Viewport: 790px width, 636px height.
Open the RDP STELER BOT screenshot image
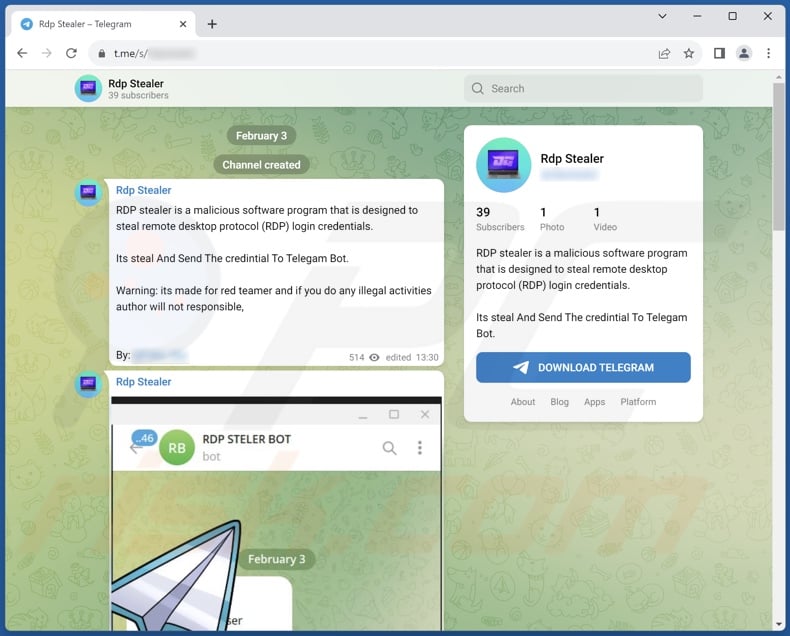(276, 513)
